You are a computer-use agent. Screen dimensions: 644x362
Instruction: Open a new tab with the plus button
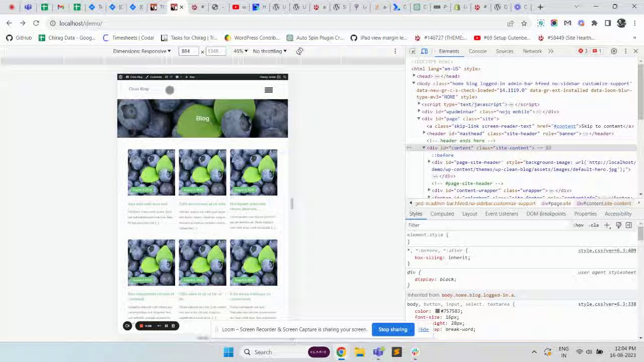[540, 7]
